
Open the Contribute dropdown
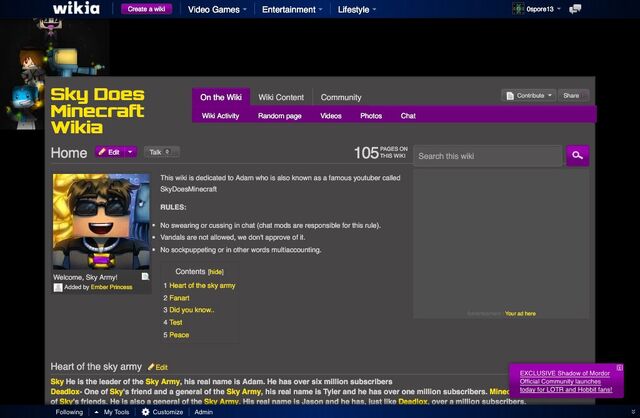pyautogui.click(x=528, y=96)
